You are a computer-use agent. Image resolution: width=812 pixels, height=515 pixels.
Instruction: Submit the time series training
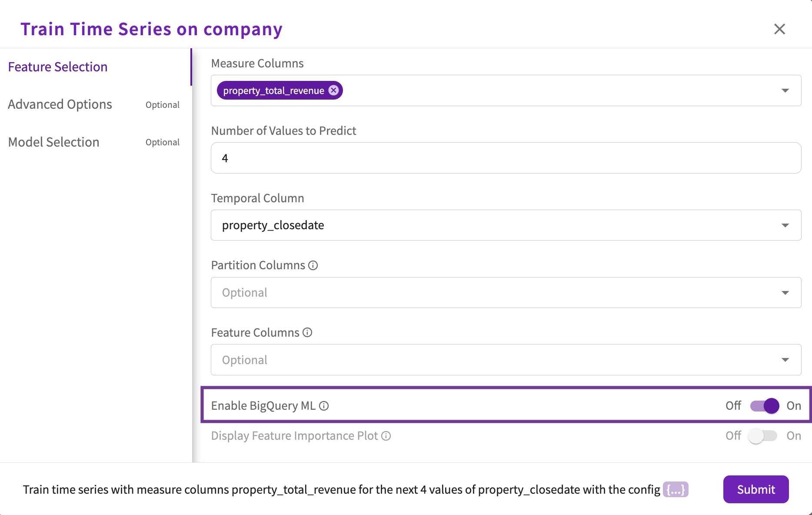(756, 489)
